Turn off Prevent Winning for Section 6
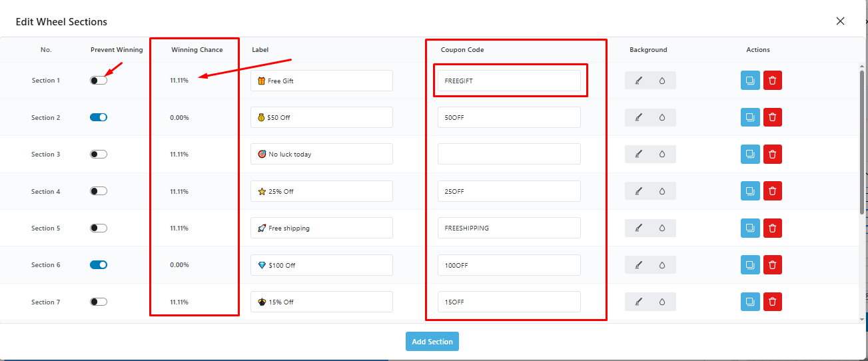 (99, 264)
